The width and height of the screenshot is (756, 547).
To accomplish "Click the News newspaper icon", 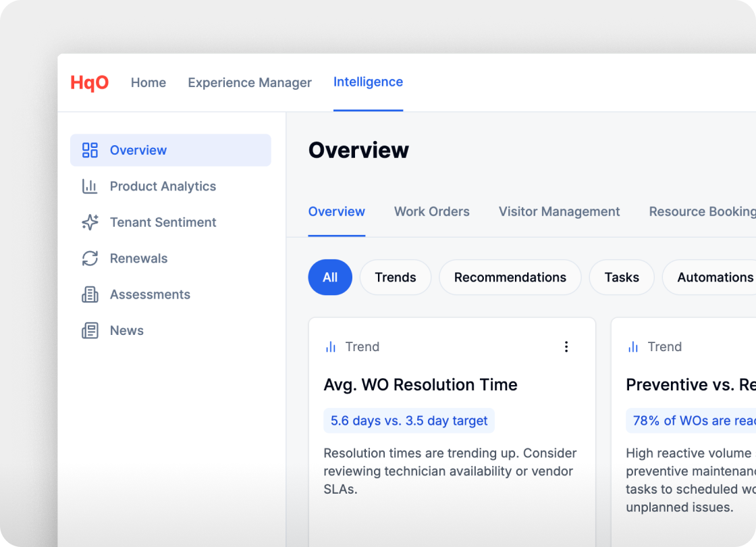I will coord(90,331).
